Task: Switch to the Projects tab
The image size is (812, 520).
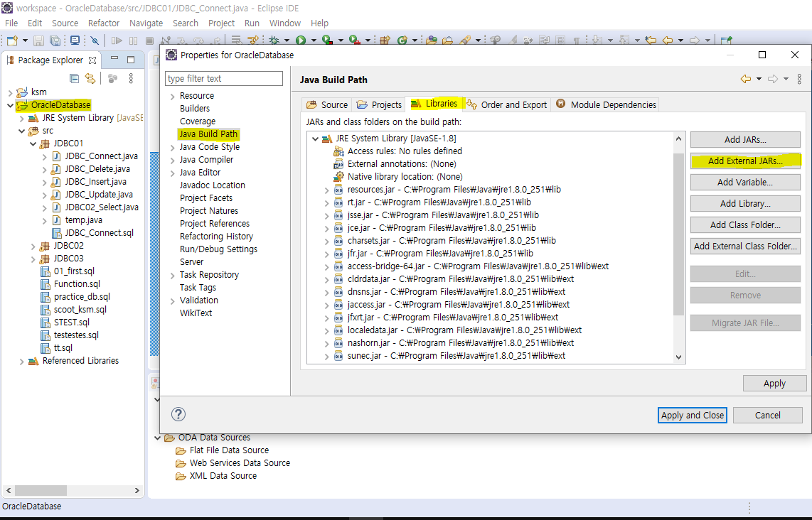Action: pyautogui.click(x=379, y=104)
